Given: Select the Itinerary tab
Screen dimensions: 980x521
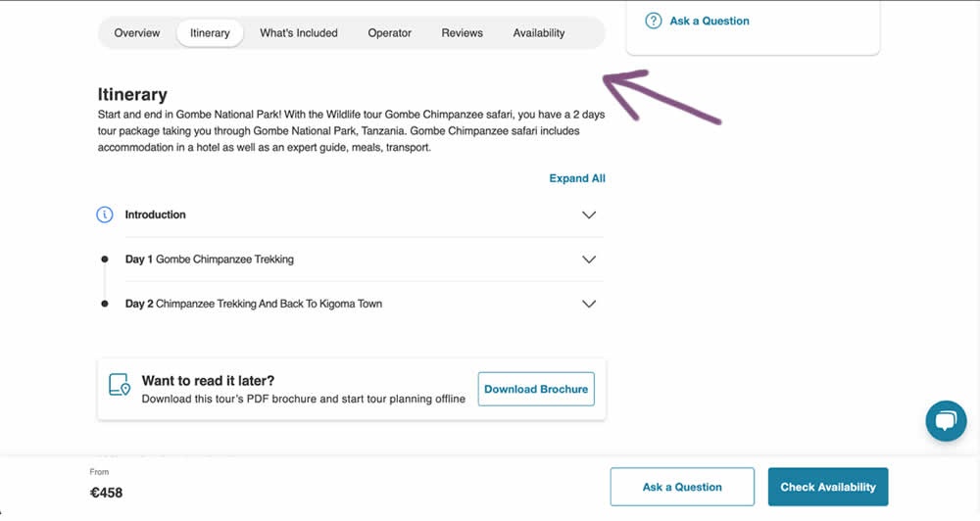Looking at the screenshot, I should [210, 33].
